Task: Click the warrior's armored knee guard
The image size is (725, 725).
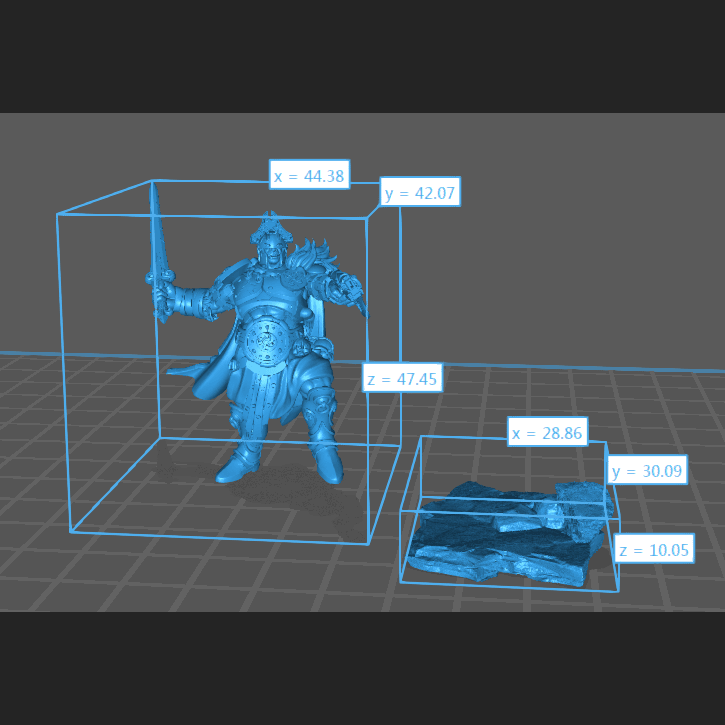Action: pos(318,410)
